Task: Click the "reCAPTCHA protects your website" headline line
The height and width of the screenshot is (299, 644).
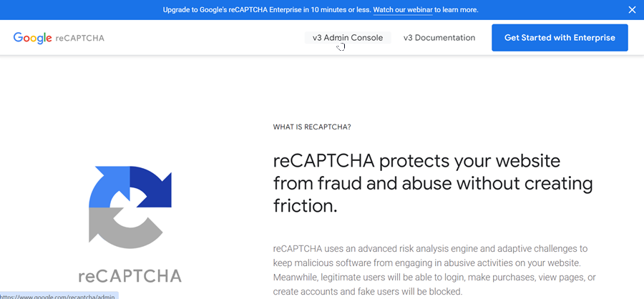Action: click(416, 161)
